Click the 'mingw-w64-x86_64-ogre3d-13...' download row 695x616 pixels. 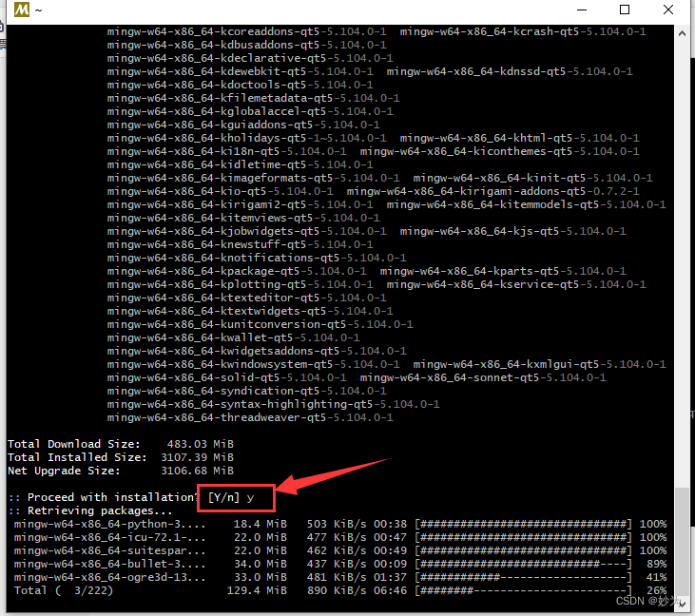tap(340, 577)
